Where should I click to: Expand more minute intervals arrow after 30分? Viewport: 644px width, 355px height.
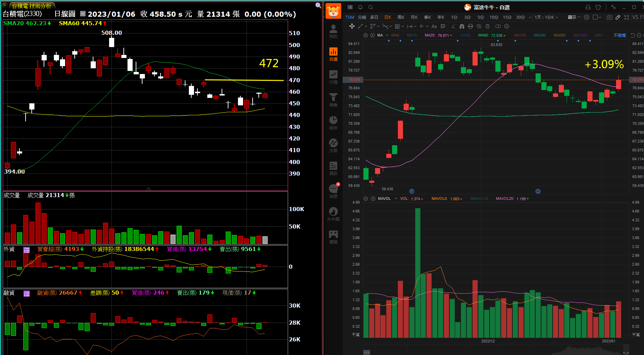(530, 17)
